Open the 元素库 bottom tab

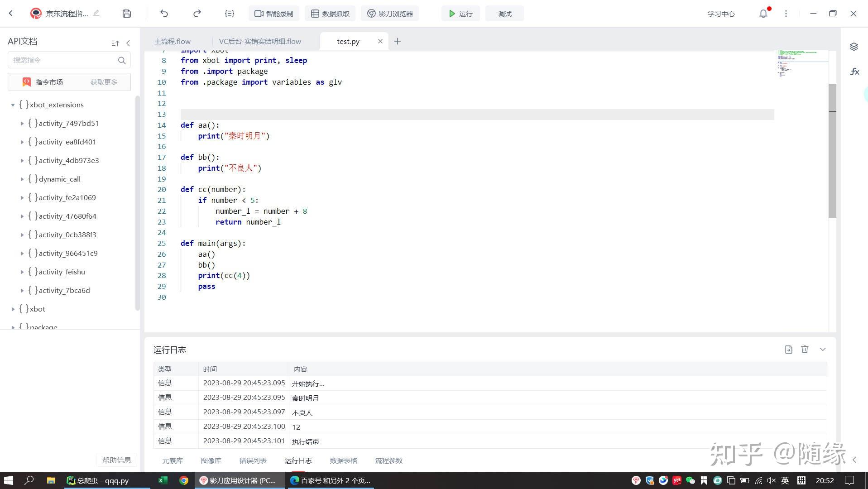tap(172, 460)
